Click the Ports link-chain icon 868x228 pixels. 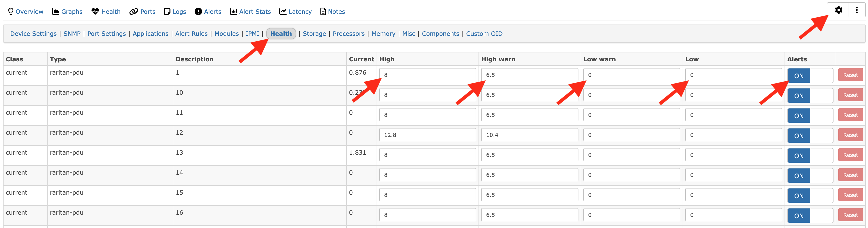134,12
